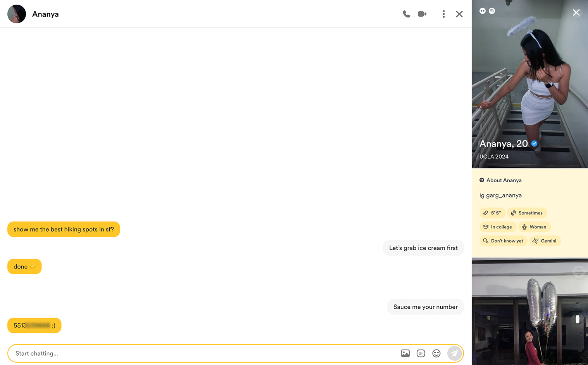Open Ananya's avatar in chat header
588x365 pixels.
[x=17, y=14]
